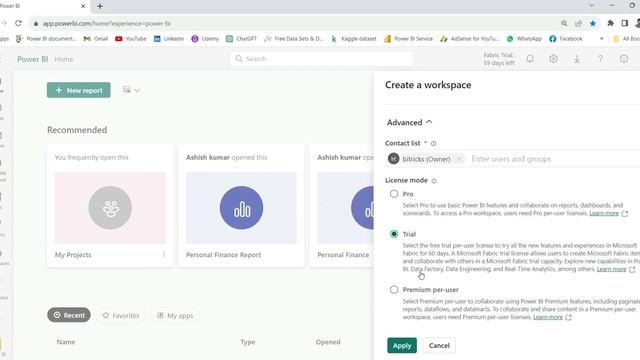Click the Fabric Trial days left indicator

click(x=498, y=59)
